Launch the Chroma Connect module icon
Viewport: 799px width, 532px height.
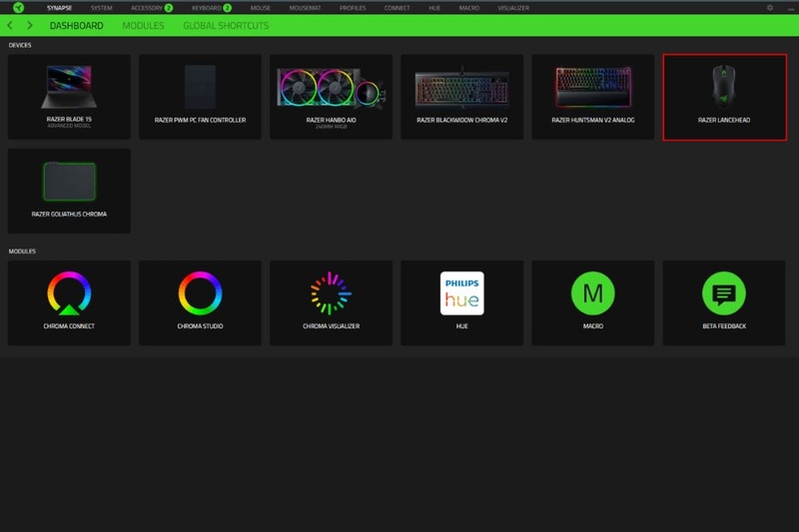tap(69, 293)
